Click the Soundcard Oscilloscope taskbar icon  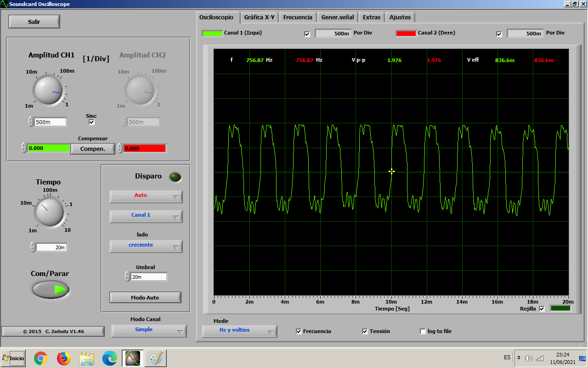(133, 358)
